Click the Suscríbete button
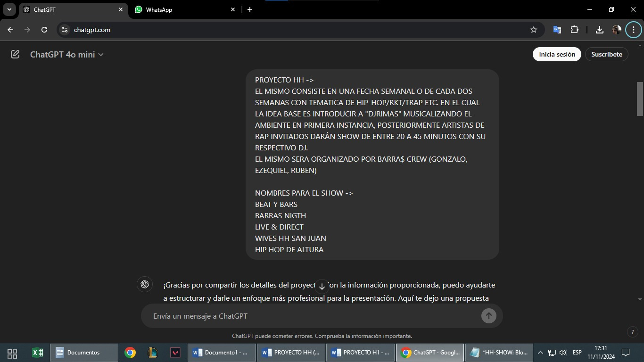 (x=606, y=54)
